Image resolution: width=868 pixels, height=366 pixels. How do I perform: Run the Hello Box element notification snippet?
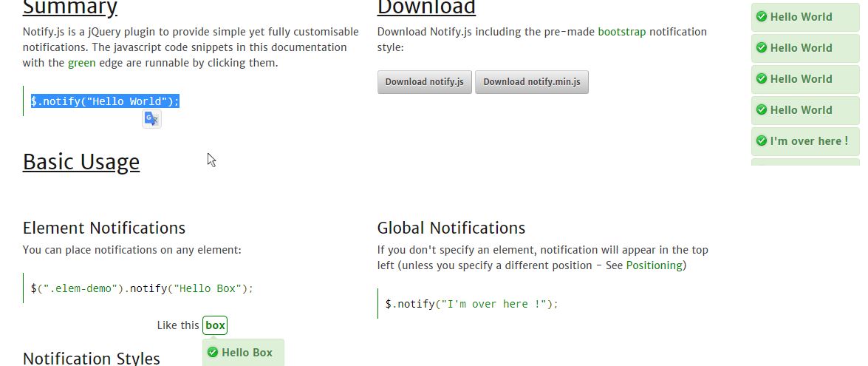point(142,288)
